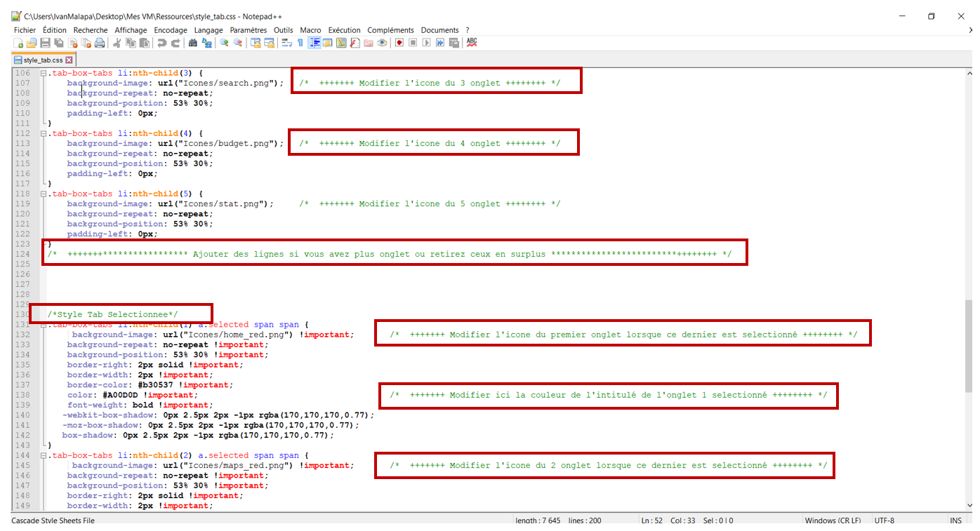Open the Compléments menu
Image resolution: width=980 pixels, height=531 pixels.
pyautogui.click(x=390, y=29)
